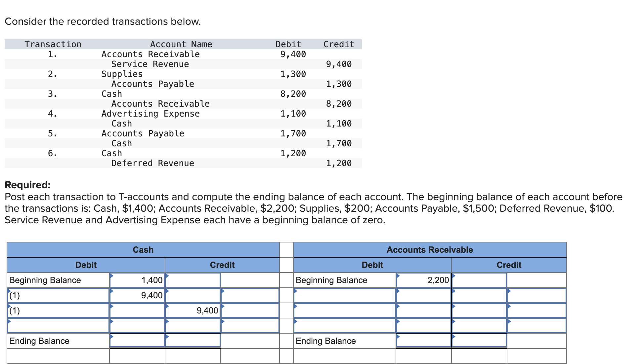Click 'Advertising Expense' account name
643x364 pixels.
pyautogui.click(x=150, y=114)
